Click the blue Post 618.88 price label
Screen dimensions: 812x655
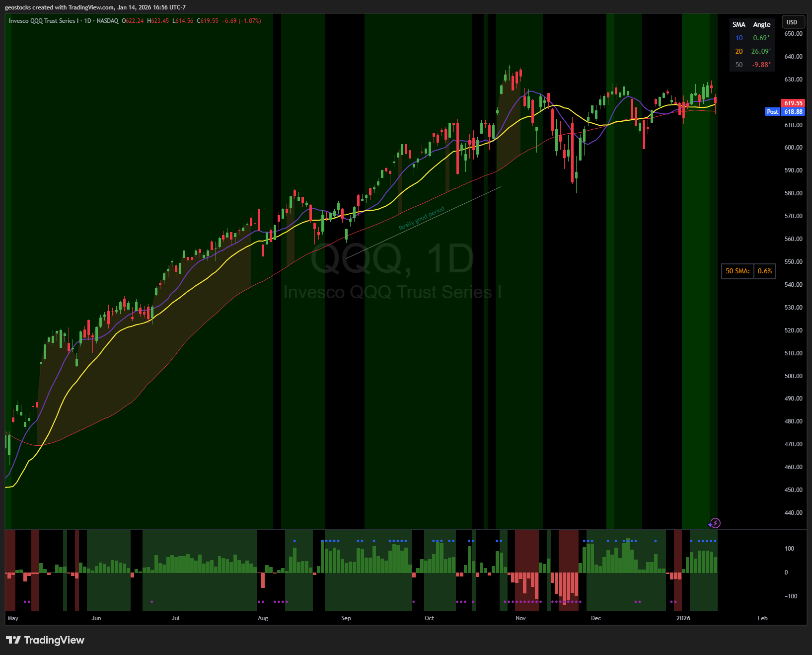785,112
